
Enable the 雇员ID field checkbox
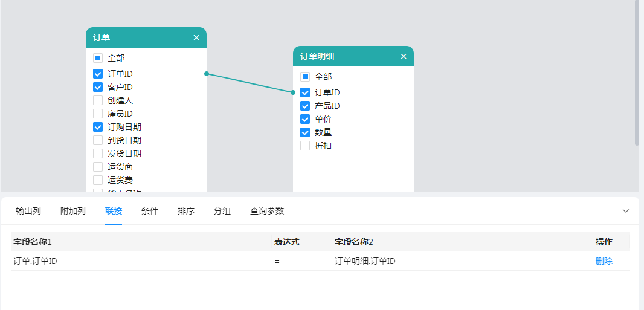tap(98, 114)
